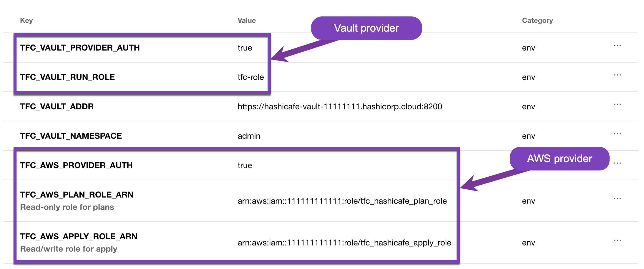Click the three-dot menu for TFC_VAULT_ADDR
The width and height of the screenshot is (644, 269).
point(617,104)
